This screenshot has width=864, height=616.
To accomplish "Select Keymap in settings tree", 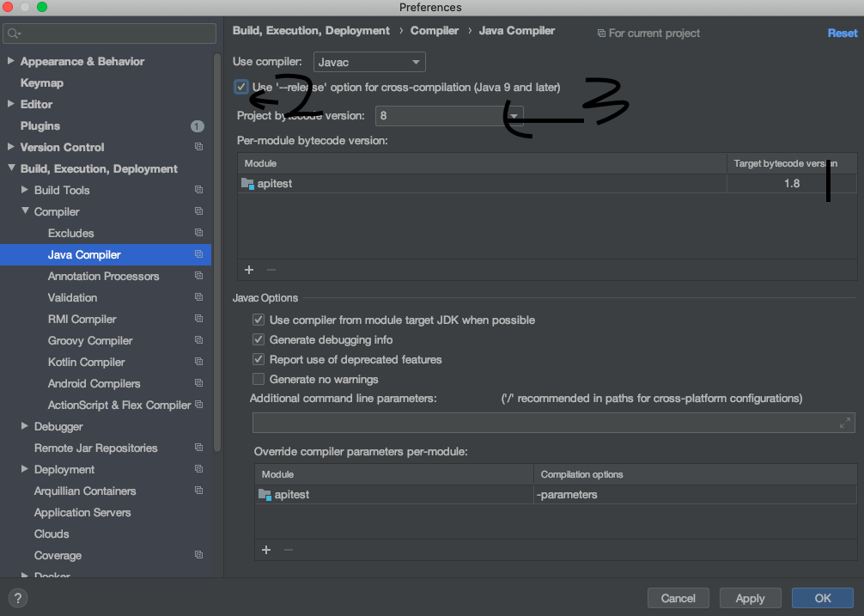I will [42, 82].
